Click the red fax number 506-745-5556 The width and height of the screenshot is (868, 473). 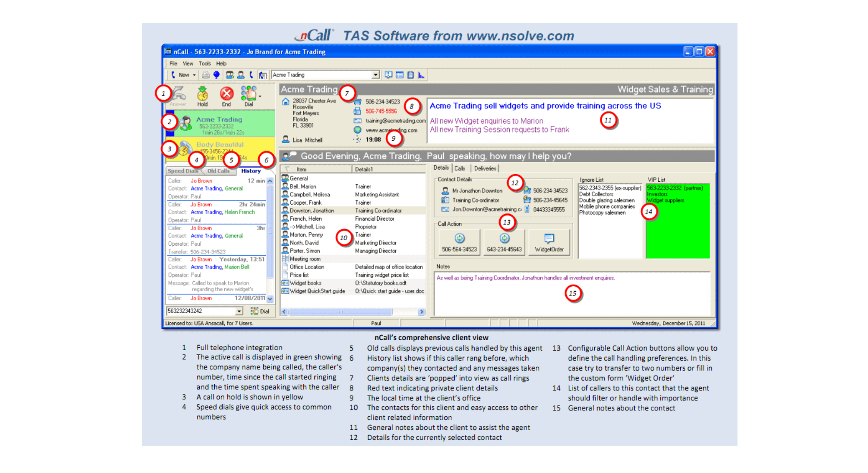tap(381, 111)
